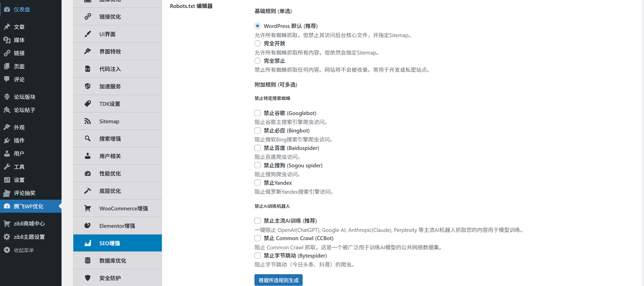The width and height of the screenshot is (644, 286).
Task: Click the WooCommerce增强 shopping cart icon
Action: [87, 208]
